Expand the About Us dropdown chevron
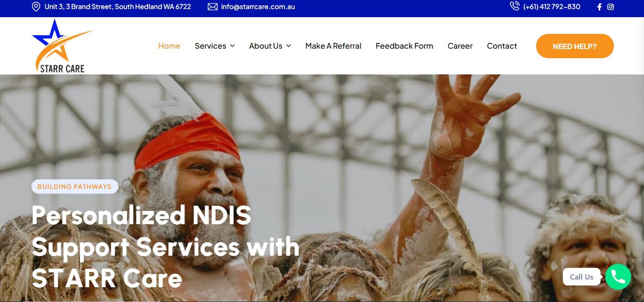644x302 pixels. tap(288, 46)
